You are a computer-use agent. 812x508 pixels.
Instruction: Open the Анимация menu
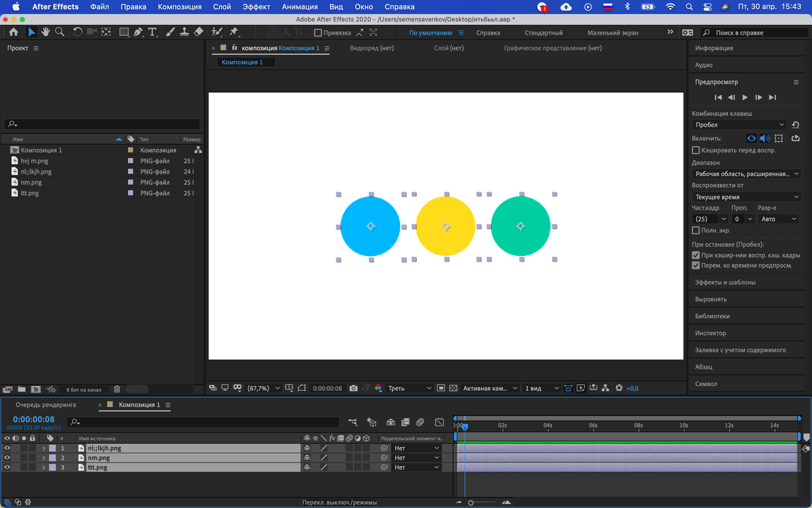click(300, 7)
